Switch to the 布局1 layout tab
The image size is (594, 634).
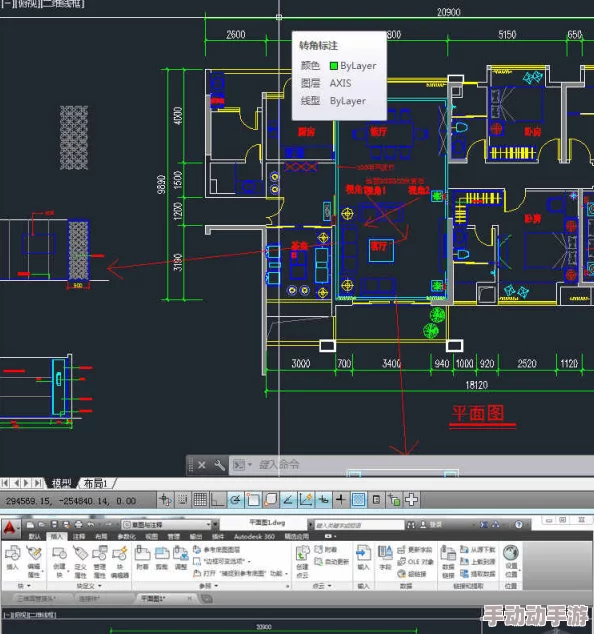tap(96, 483)
